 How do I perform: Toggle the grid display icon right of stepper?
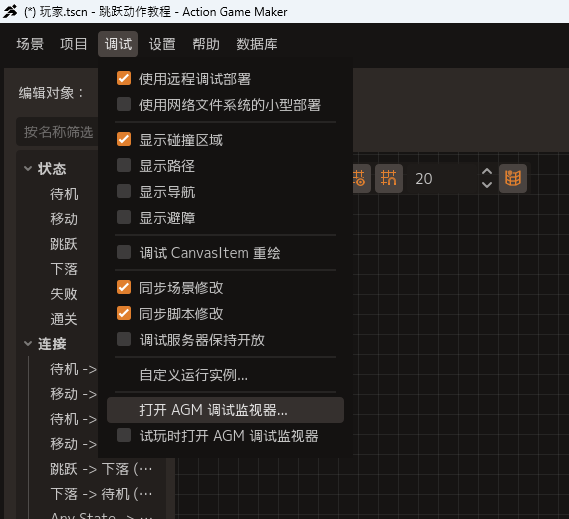coord(513,178)
